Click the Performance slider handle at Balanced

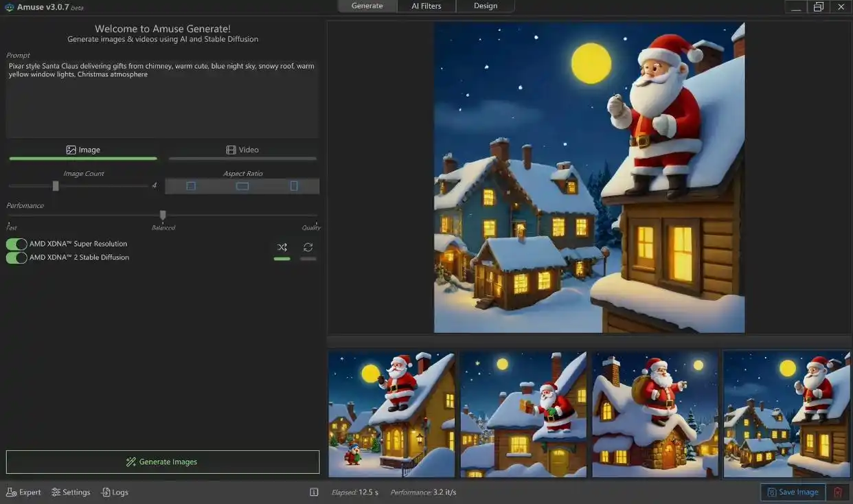click(x=163, y=215)
